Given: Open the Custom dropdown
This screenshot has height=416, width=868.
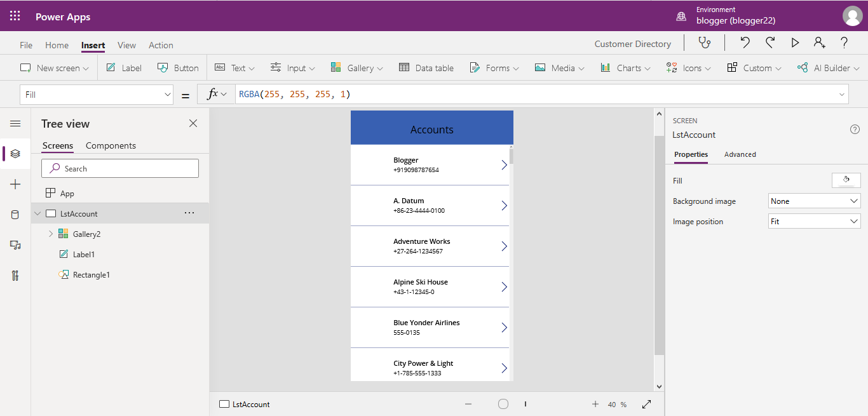Looking at the screenshot, I should [754, 68].
